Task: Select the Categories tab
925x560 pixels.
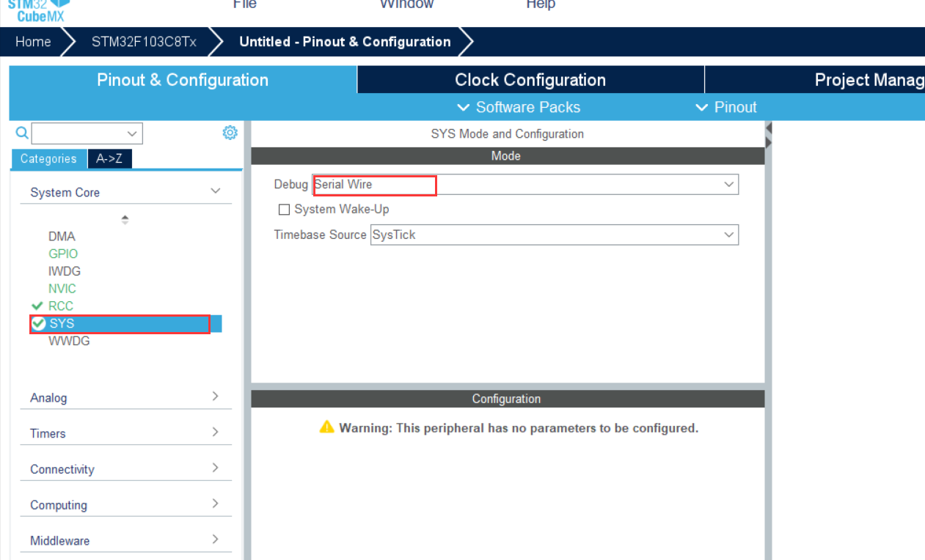Action: click(x=48, y=158)
